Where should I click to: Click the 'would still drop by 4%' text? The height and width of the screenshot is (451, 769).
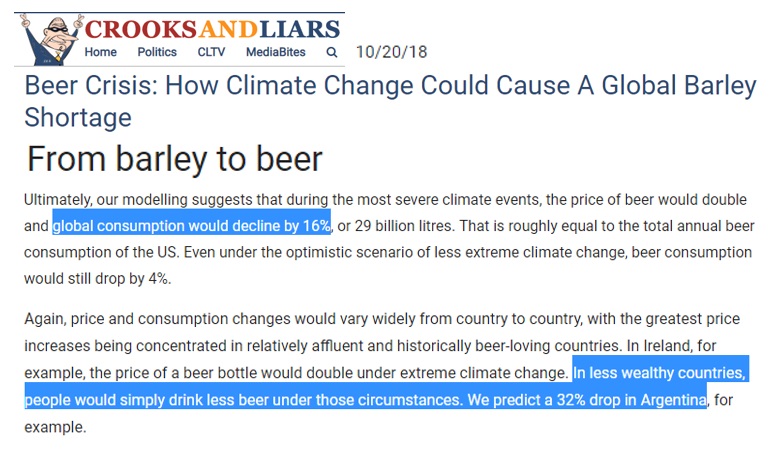[97, 279]
